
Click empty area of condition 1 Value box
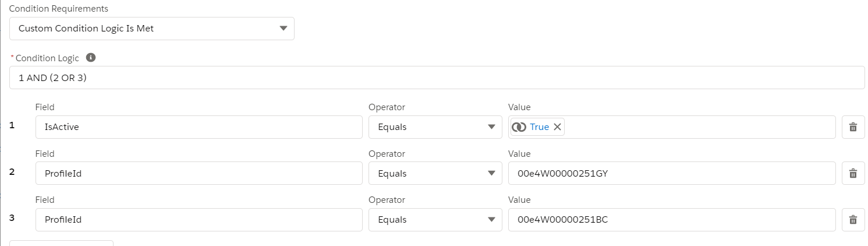click(x=699, y=127)
